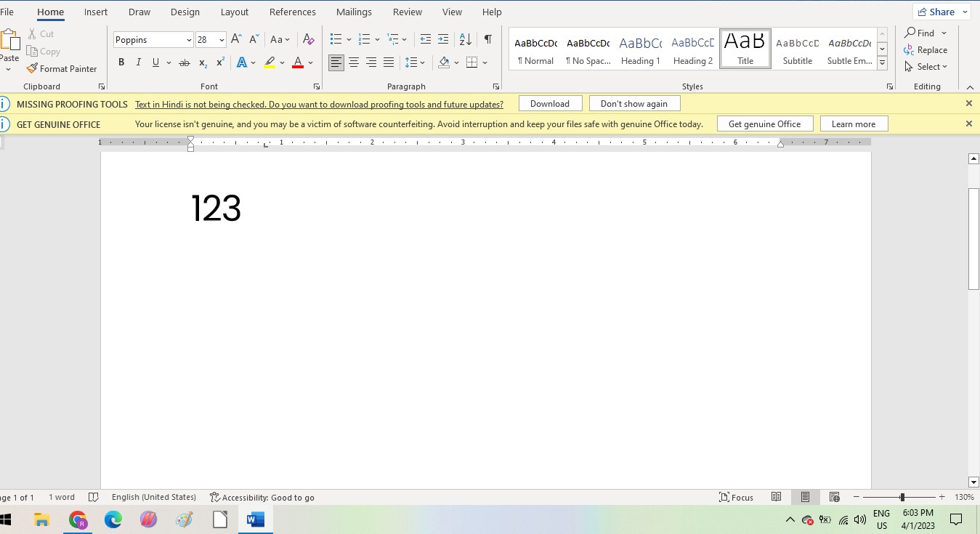980x534 pixels.
Task: Toggle Bold formatting
Action: click(121, 63)
